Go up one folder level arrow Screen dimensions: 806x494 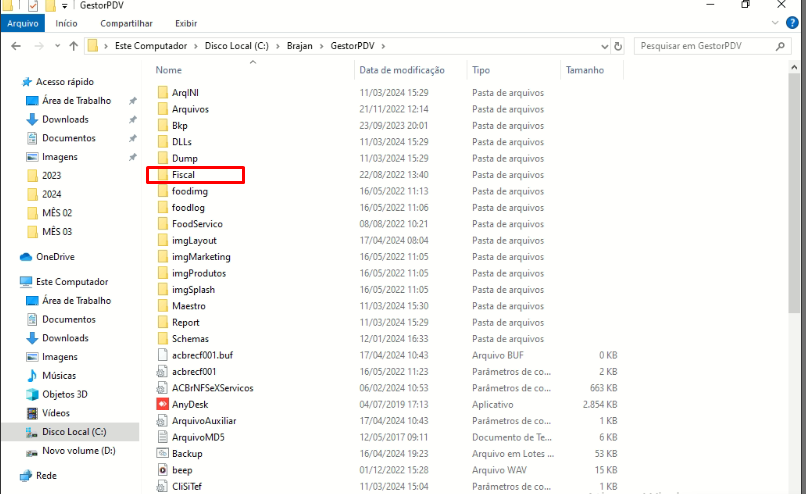coord(74,46)
